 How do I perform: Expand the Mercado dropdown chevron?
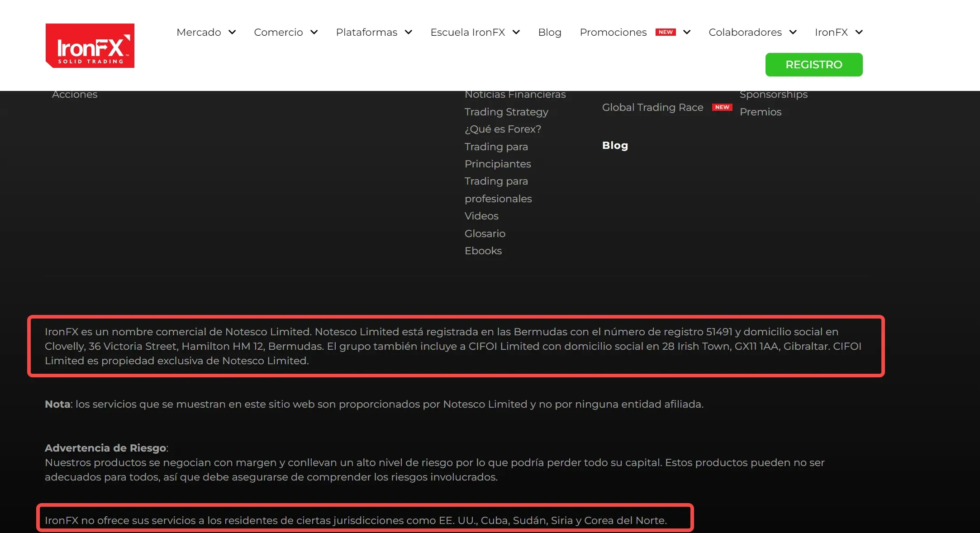click(x=232, y=32)
